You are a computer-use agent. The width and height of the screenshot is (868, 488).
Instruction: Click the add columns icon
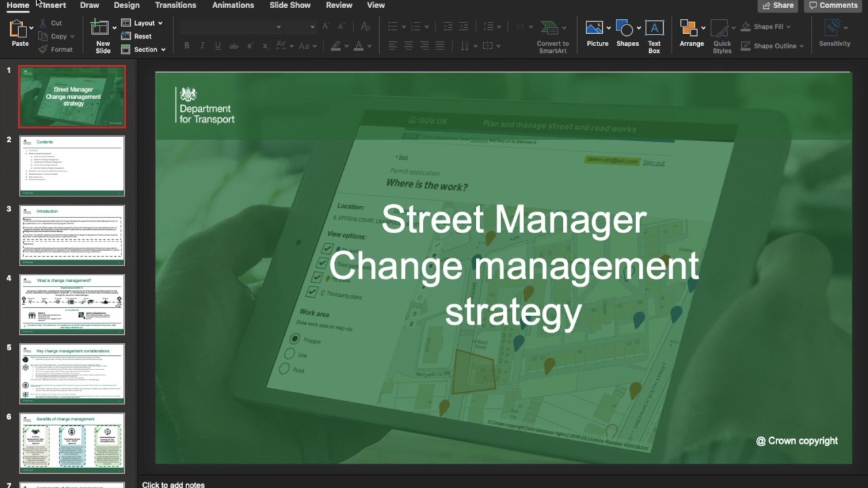(x=520, y=26)
